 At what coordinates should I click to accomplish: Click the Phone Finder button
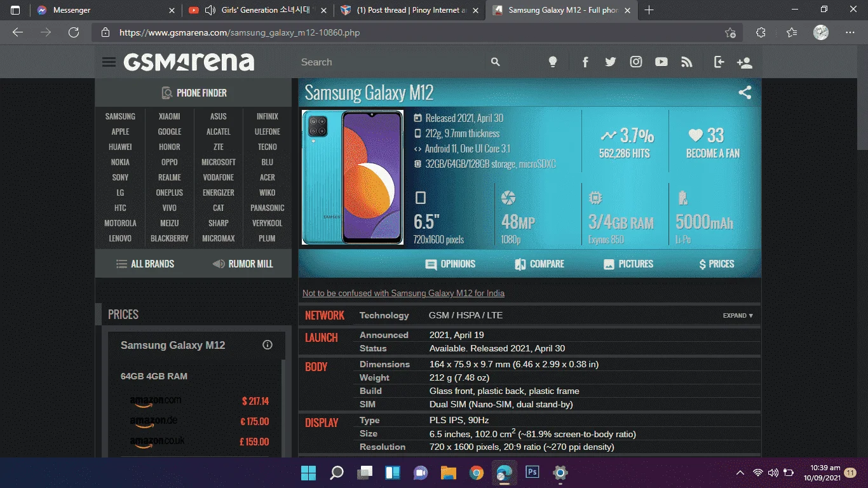point(194,93)
